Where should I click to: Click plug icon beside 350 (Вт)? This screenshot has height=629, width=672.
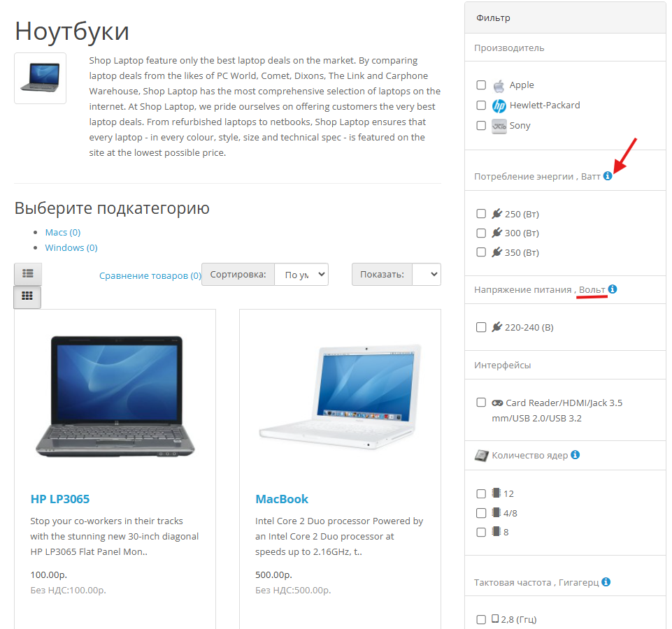pos(496,252)
